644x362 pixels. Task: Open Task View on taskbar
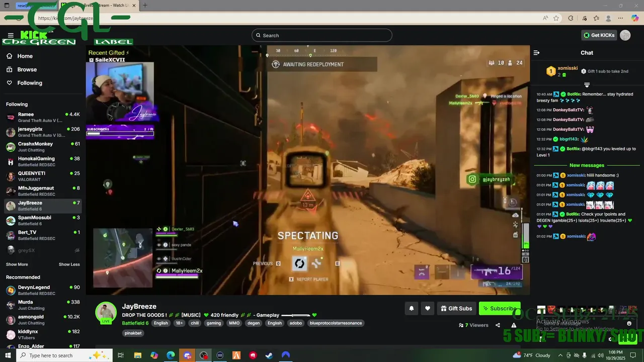(121, 355)
